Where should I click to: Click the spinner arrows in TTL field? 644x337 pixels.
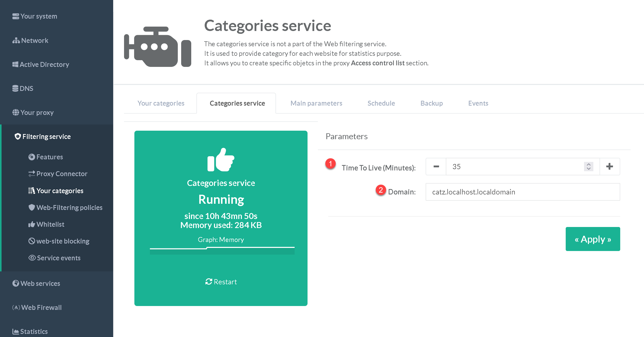[x=588, y=167]
